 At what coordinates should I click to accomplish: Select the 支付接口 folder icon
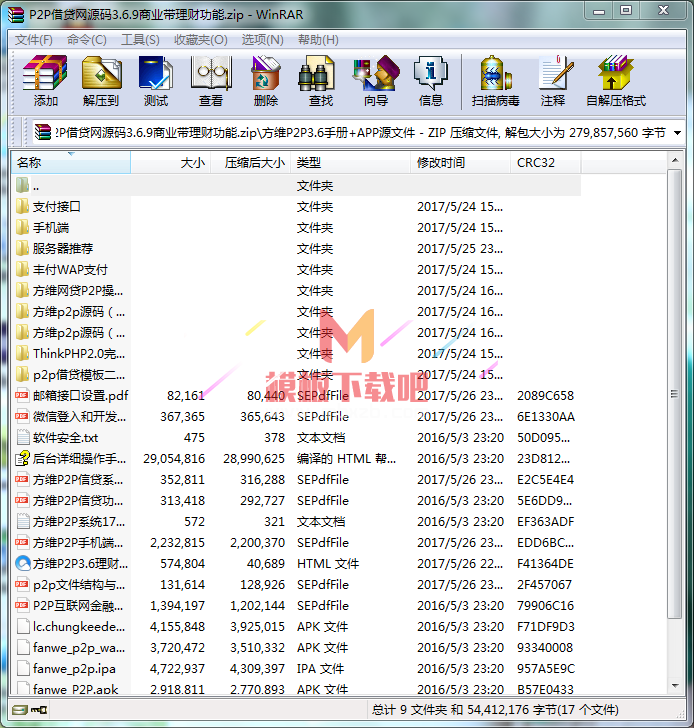[x=22, y=206]
